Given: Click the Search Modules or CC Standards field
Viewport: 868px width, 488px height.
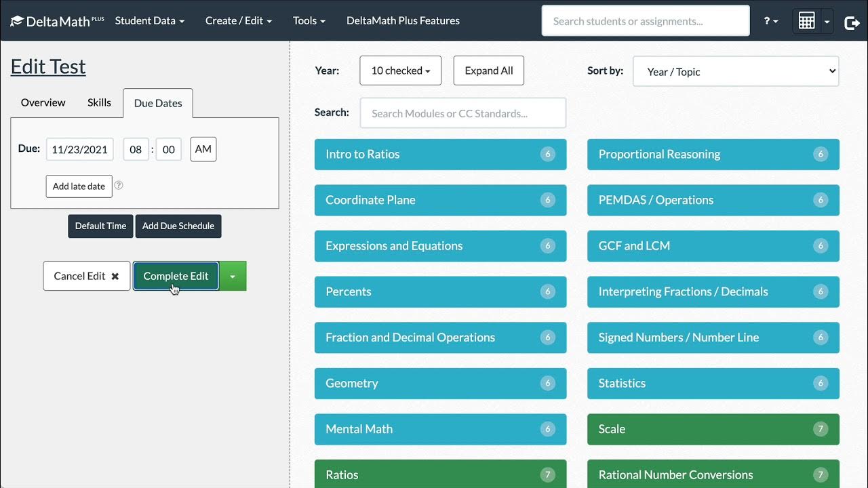Looking at the screenshot, I should (x=463, y=113).
